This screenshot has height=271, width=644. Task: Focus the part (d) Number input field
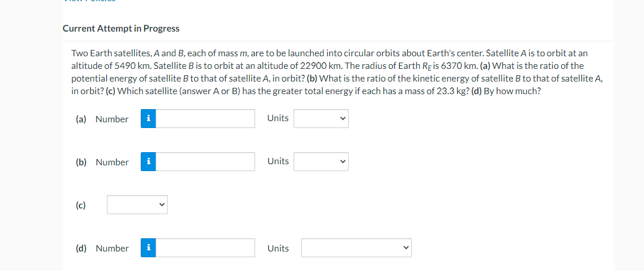tap(205, 248)
